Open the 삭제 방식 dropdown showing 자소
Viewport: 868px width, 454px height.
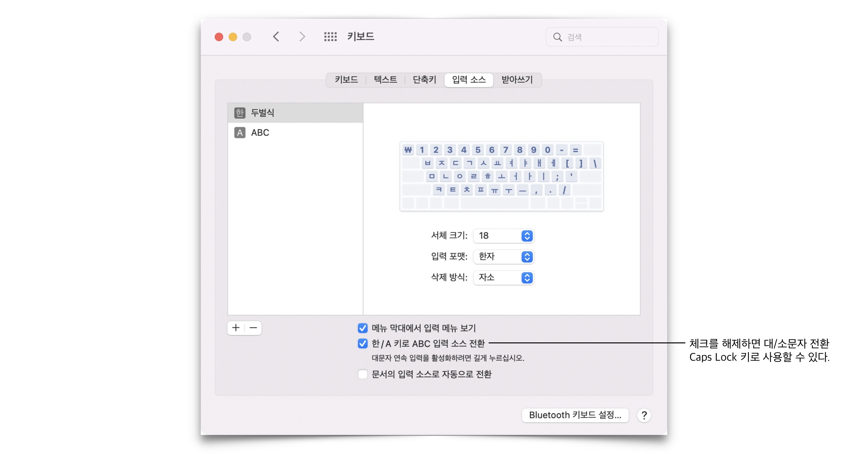tap(503, 278)
